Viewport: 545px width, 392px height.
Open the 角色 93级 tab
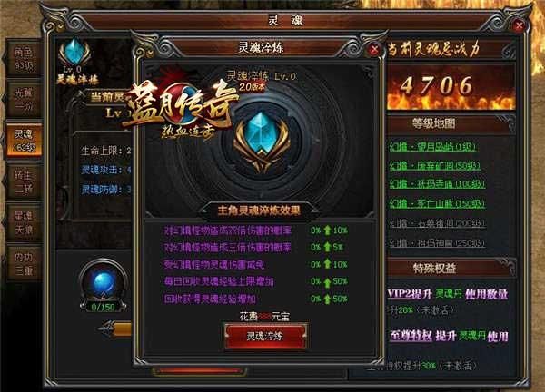[x=24, y=58]
